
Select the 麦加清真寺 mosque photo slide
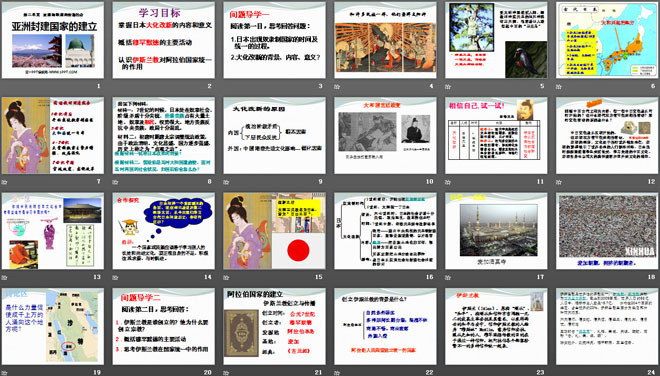point(496,231)
